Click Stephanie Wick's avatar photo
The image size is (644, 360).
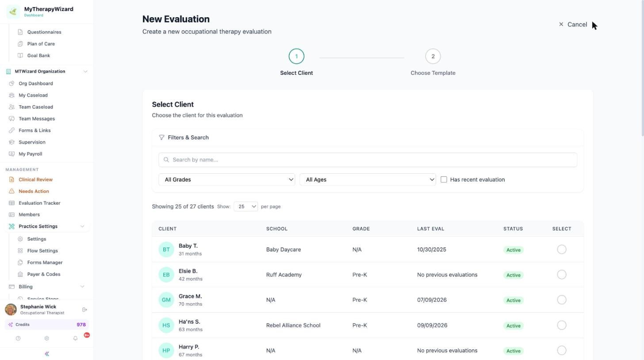click(11, 310)
